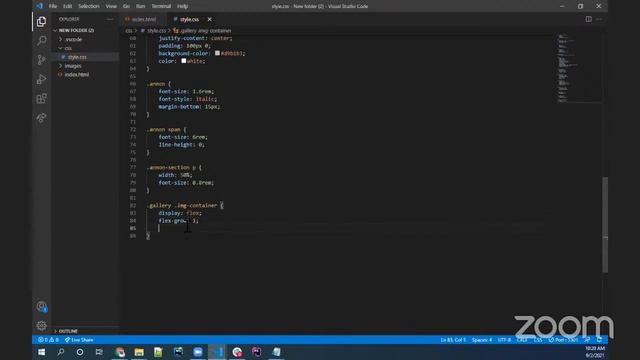The width and height of the screenshot is (640, 360).
Task: Switch to the index.html tab
Action: coord(143,19)
